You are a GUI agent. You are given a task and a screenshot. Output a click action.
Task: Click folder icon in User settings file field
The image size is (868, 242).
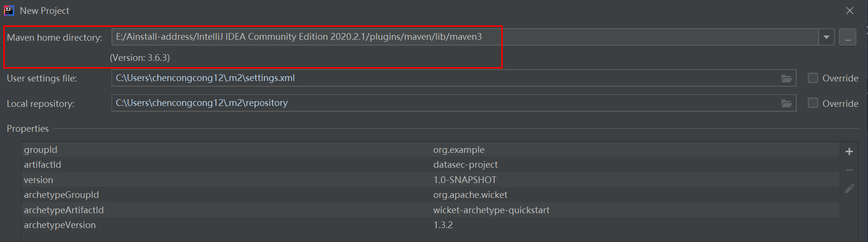787,78
